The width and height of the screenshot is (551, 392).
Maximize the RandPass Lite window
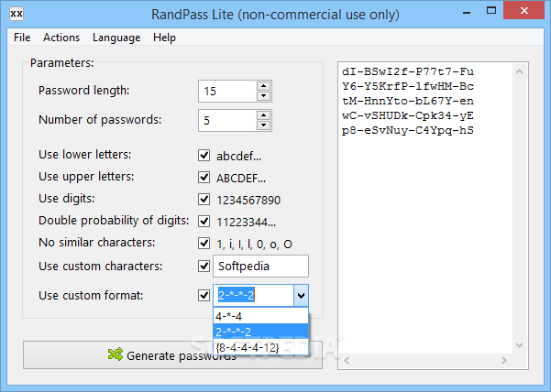tap(491, 11)
